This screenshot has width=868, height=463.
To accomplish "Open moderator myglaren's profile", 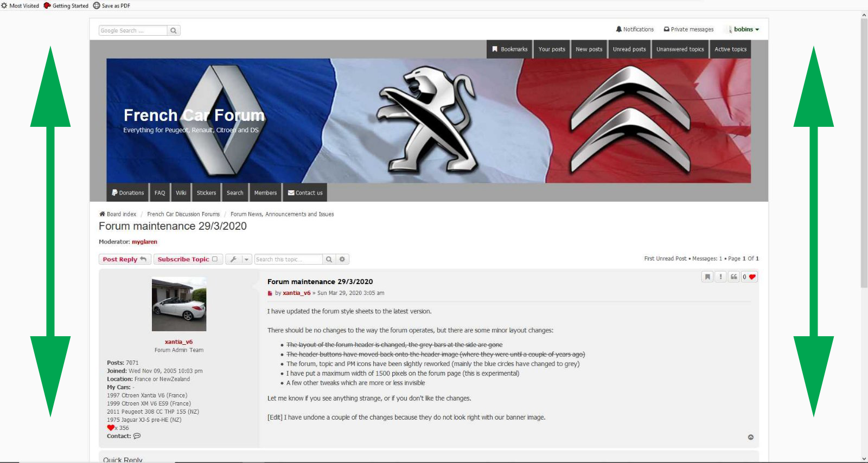I will 144,242.
